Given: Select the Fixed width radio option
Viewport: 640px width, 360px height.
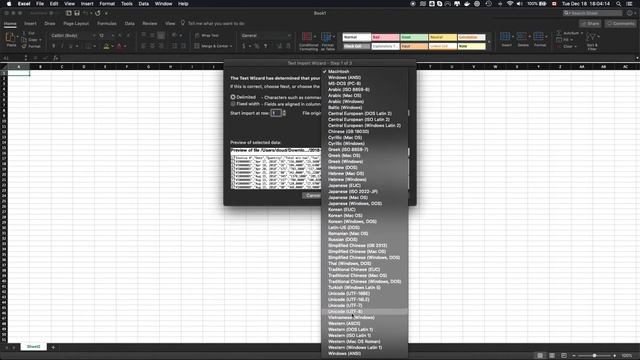Looking at the screenshot, I should (233, 104).
